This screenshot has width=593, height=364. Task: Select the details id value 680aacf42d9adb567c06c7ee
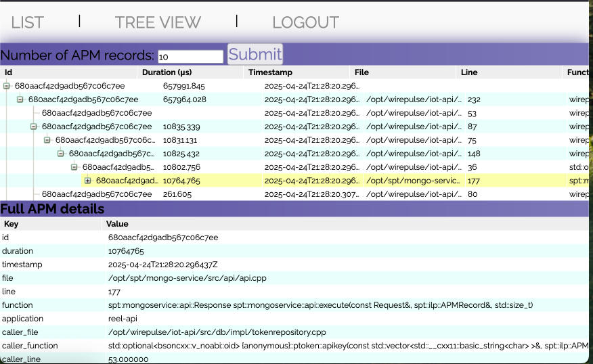tap(163, 237)
